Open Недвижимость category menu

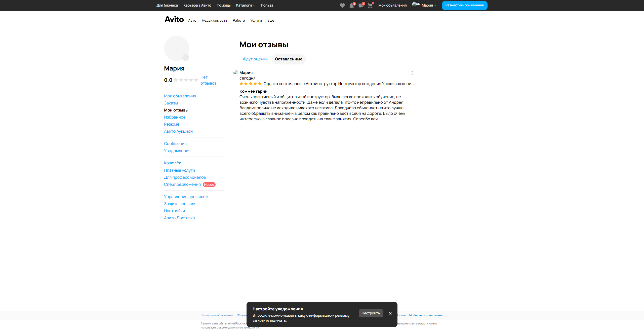(x=214, y=20)
